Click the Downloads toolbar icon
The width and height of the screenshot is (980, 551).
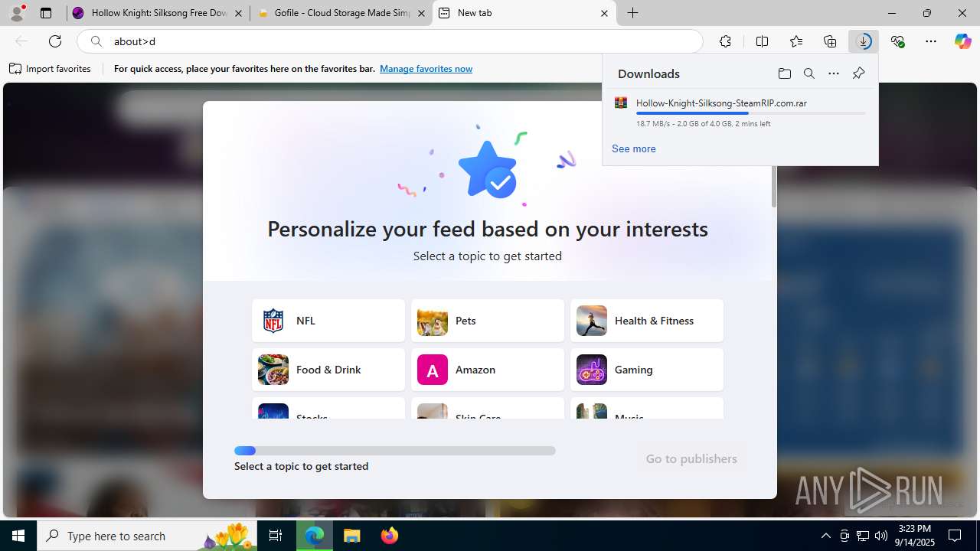click(864, 41)
